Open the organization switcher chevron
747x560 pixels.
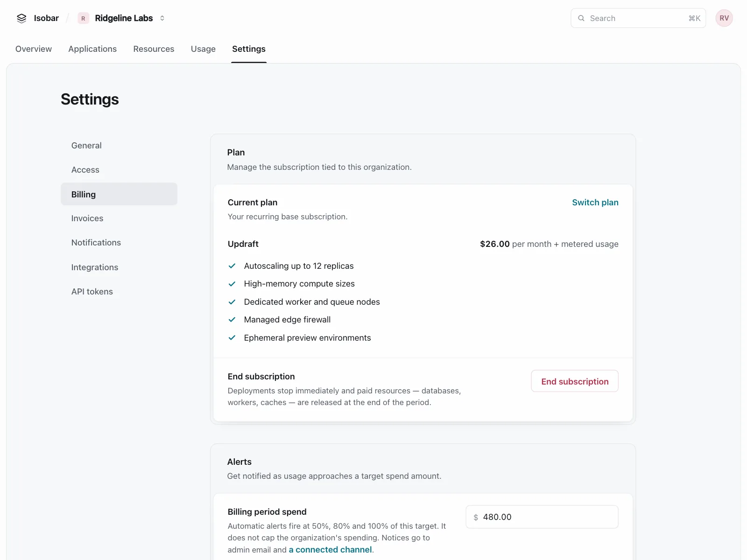162,18
